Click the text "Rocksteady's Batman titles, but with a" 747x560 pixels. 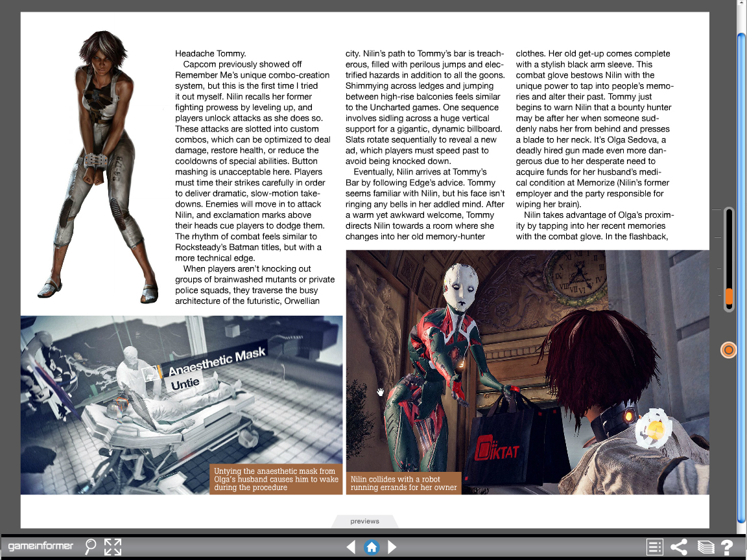pyautogui.click(x=248, y=247)
